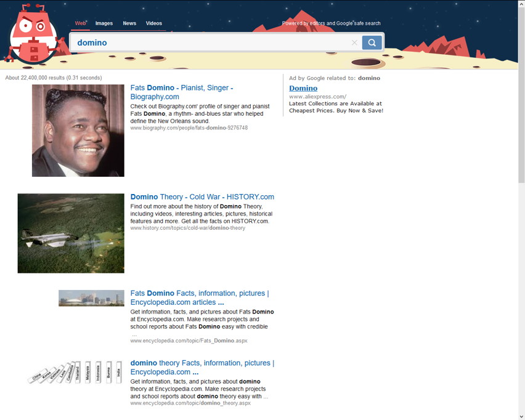525x420 pixels.
Task: Click the Fats Domino portrait thumbnail
Action: [78, 131]
